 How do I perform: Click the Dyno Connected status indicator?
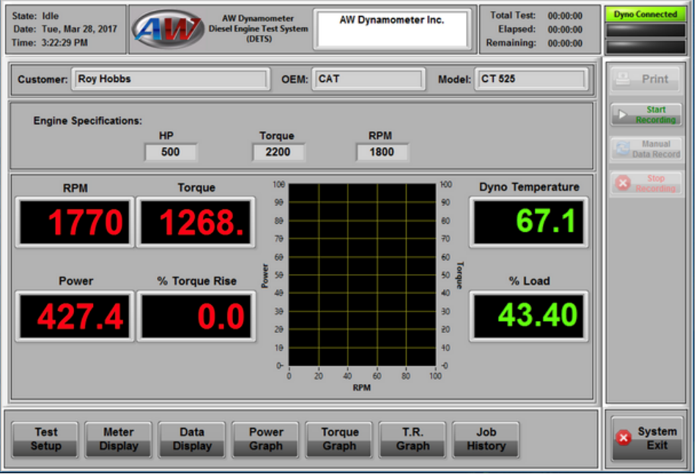click(646, 15)
